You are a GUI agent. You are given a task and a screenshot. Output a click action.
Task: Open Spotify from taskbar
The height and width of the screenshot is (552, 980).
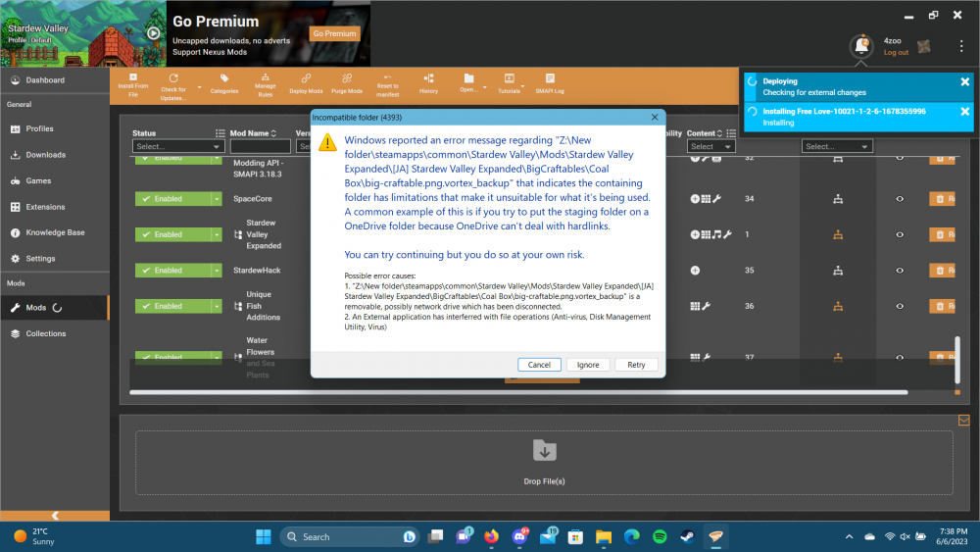coord(660,536)
